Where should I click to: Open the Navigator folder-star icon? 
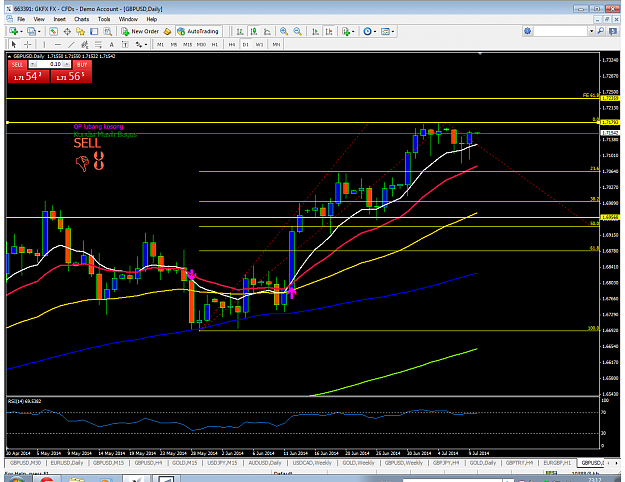tap(81, 31)
